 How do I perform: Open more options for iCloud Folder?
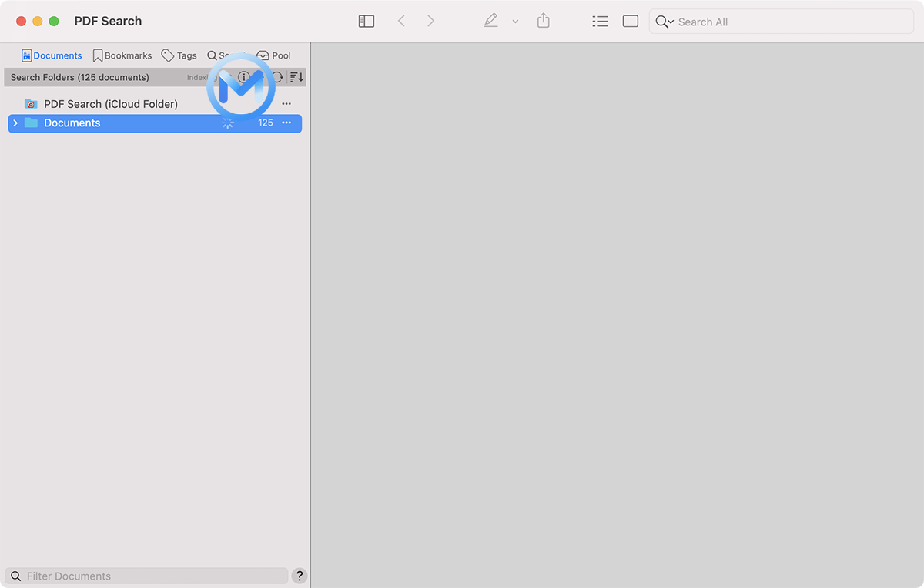[286, 104]
